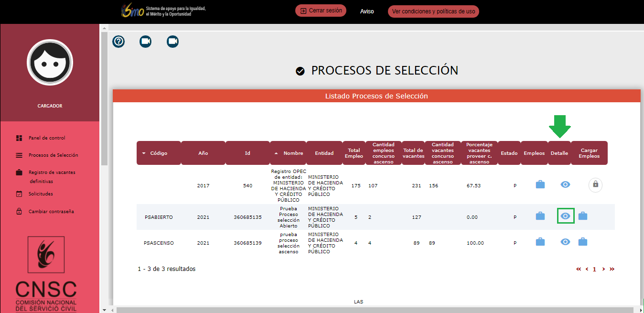Viewport: 644px width, 313px height.
Task: Sort table by the Código column
Action: (159, 153)
